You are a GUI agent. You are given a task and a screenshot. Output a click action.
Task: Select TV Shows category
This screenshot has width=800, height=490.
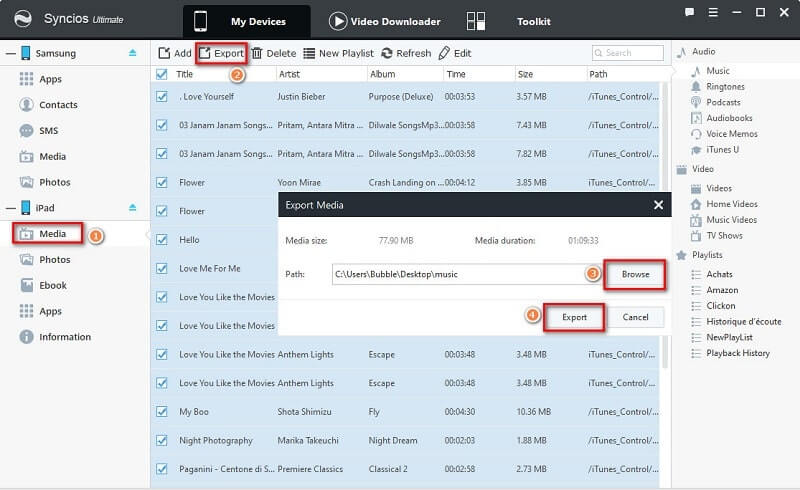click(x=724, y=236)
